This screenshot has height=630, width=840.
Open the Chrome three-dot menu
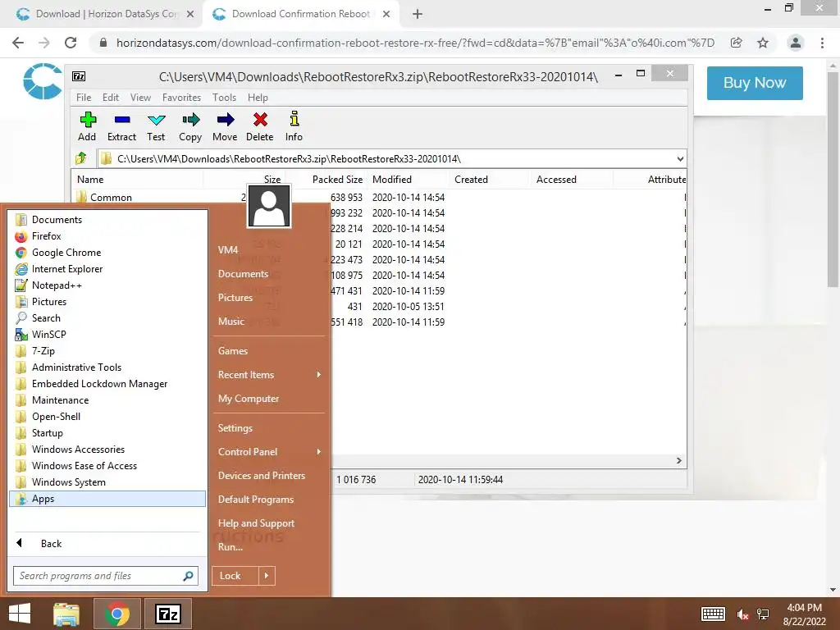coord(822,43)
